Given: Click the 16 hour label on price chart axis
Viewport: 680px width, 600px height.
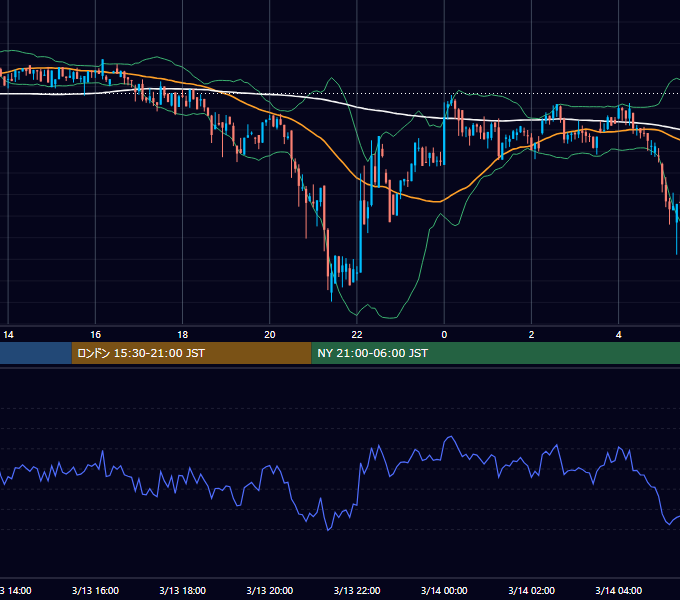Looking at the screenshot, I should [95, 335].
